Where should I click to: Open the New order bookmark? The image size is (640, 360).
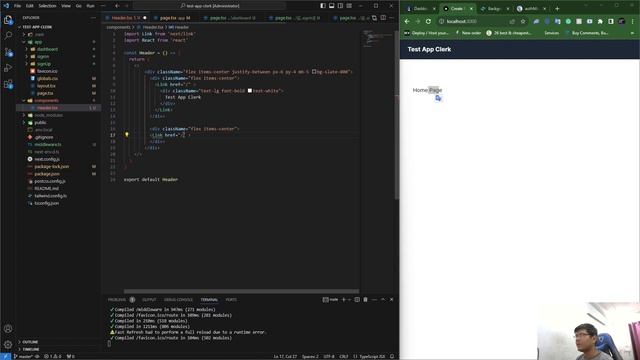[469, 33]
